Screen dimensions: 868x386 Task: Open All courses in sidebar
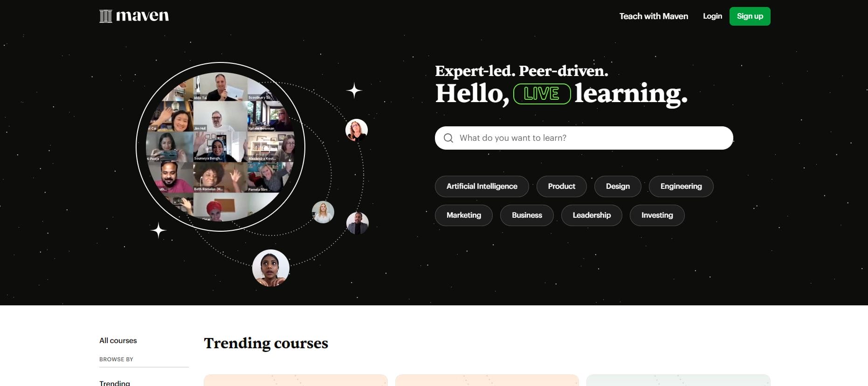[118, 341]
